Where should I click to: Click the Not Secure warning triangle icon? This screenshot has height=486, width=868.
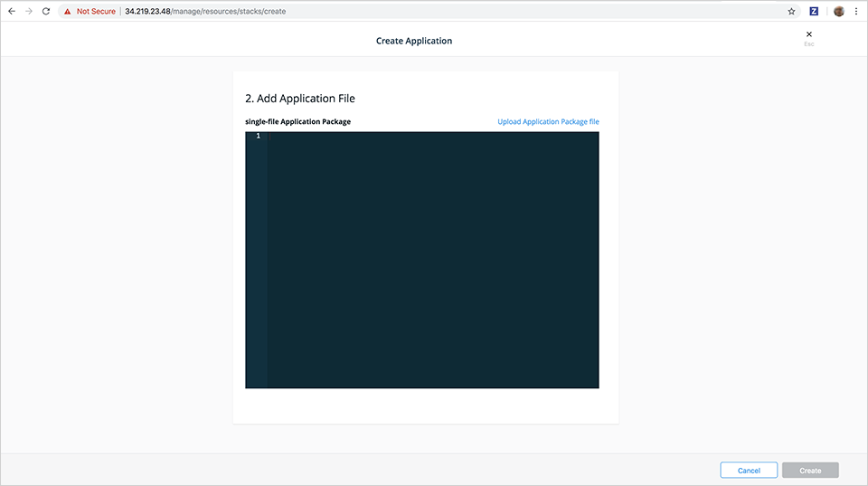point(68,11)
